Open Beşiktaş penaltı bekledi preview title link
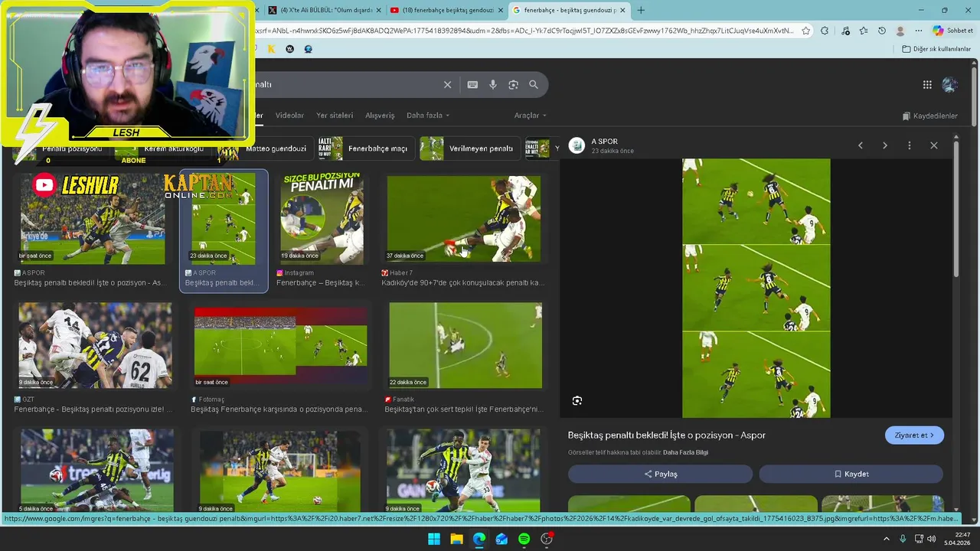Screen dimensions: 980x551 (667, 435)
